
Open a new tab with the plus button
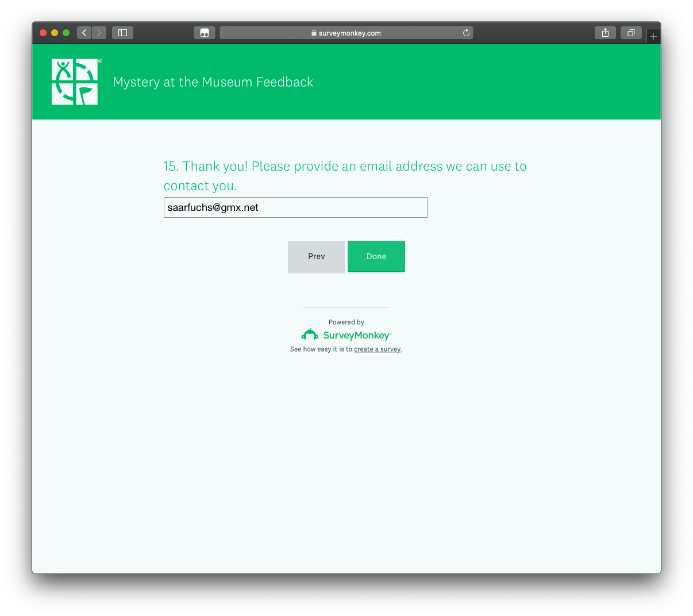[653, 36]
